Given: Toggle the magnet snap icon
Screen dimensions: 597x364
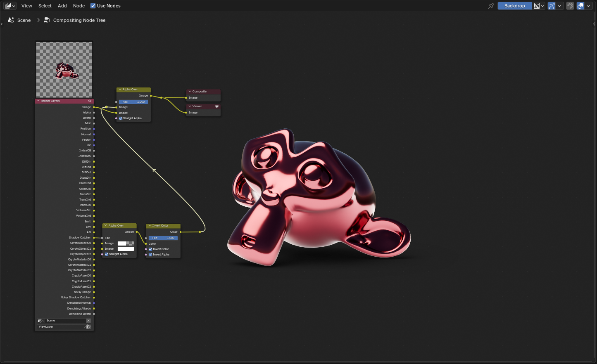Looking at the screenshot, I should click(x=570, y=6).
